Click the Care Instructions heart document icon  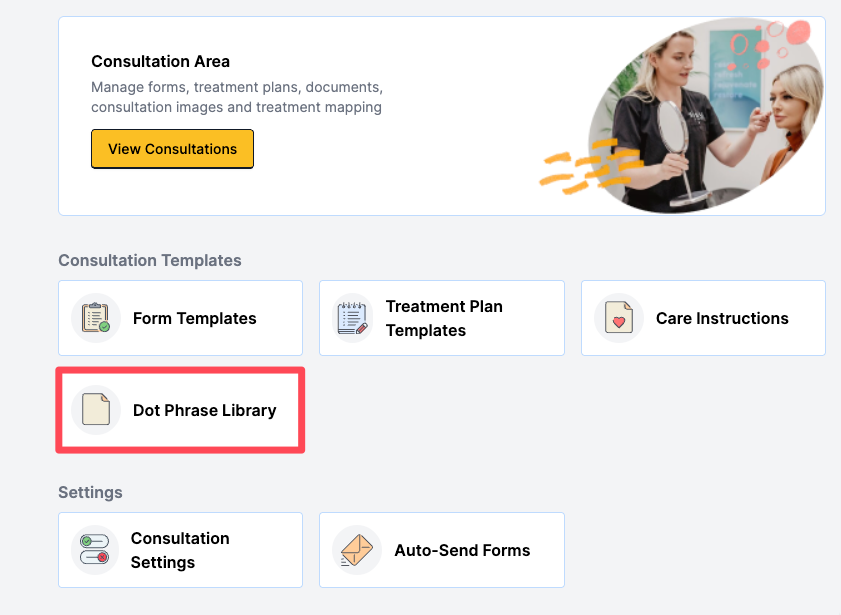pos(618,318)
